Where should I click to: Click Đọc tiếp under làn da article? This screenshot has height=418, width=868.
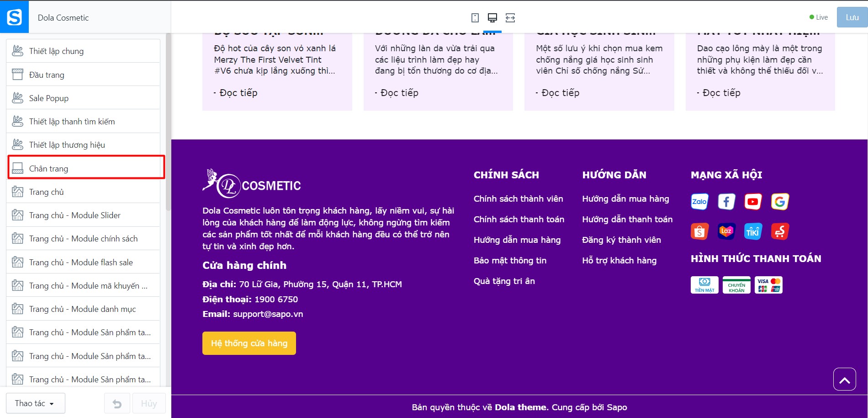coord(397,93)
